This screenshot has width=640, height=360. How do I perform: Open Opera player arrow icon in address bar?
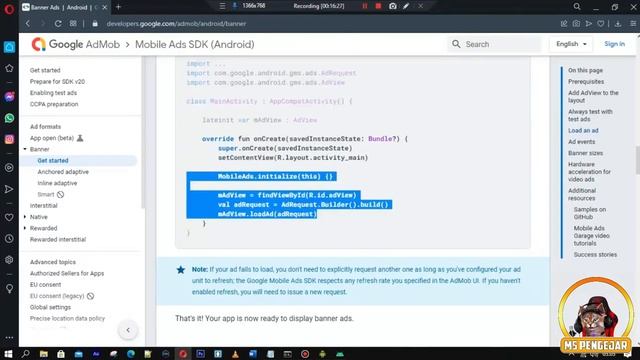[589, 24]
